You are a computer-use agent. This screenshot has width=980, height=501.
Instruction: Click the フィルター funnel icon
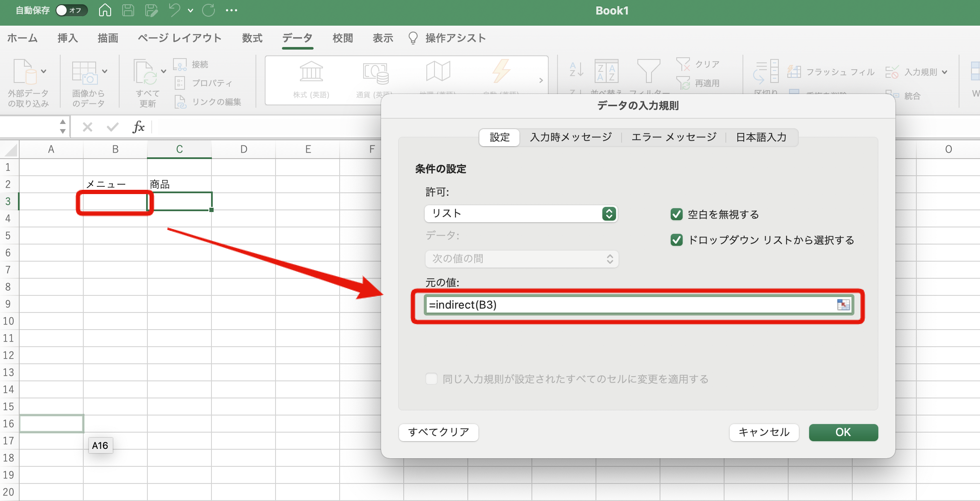pyautogui.click(x=648, y=71)
